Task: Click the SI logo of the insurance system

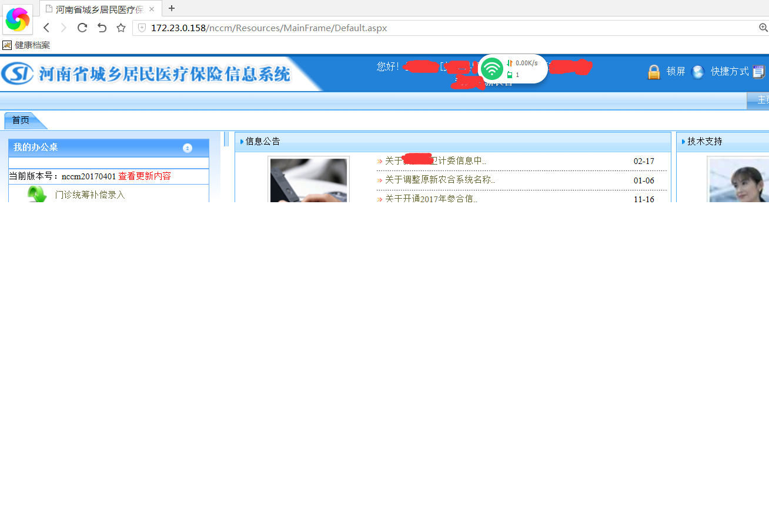Action: pyautogui.click(x=16, y=73)
